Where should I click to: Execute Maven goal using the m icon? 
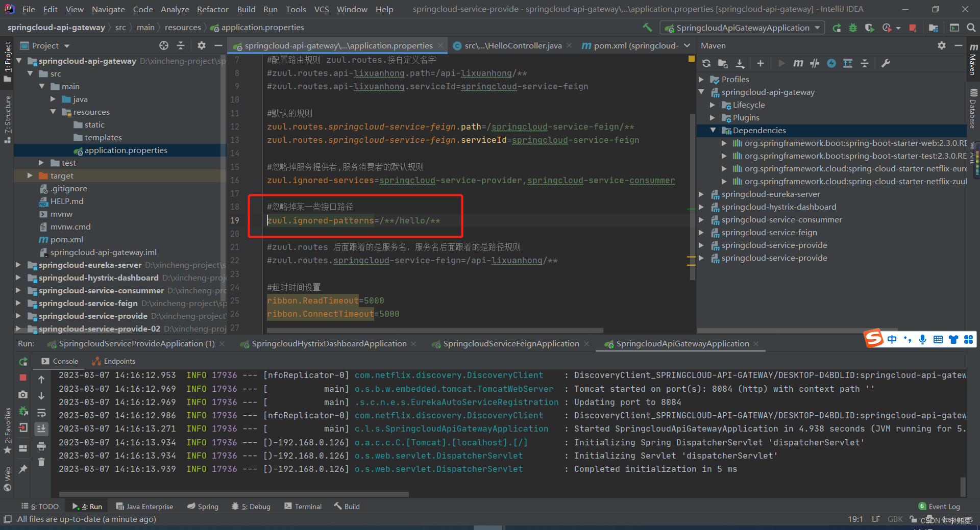[x=798, y=63]
